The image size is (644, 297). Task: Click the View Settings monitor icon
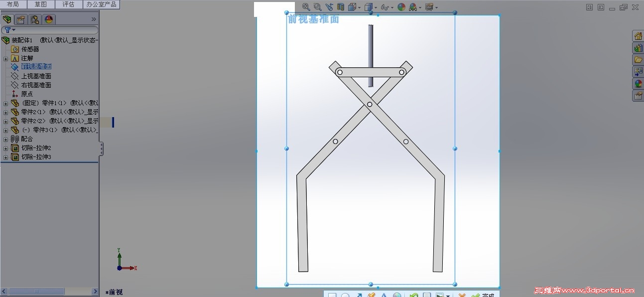pos(429,7)
